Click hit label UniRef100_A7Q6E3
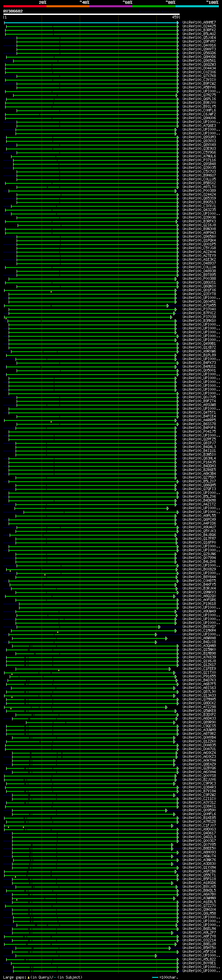This screenshot has height=980, width=222. tap(199, 125)
